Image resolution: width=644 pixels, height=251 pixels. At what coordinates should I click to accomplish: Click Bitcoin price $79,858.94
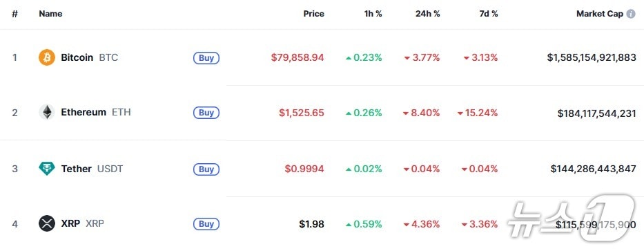[297, 57]
